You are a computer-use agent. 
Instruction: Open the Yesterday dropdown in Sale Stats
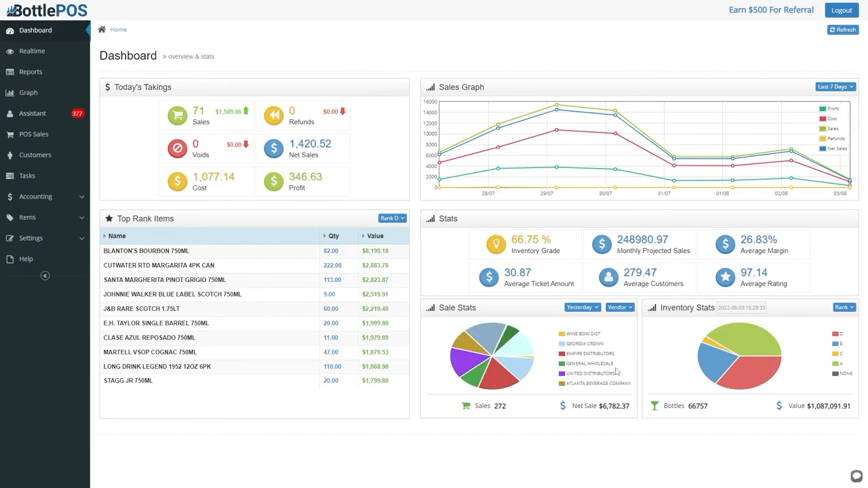[x=583, y=307]
